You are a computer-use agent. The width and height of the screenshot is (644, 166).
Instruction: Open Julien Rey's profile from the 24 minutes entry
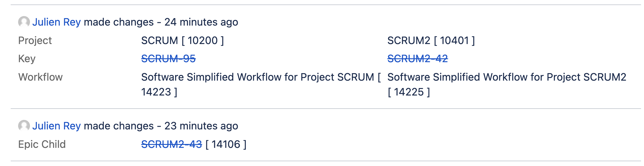(x=56, y=22)
